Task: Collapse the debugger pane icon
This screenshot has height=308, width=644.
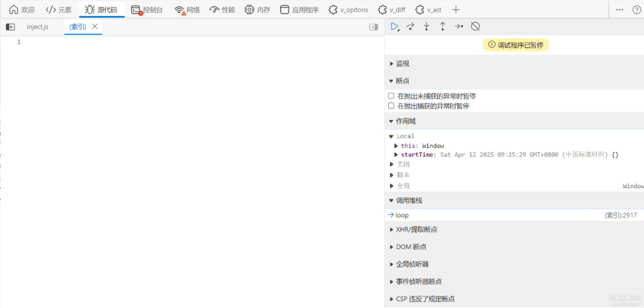Action: tap(373, 27)
